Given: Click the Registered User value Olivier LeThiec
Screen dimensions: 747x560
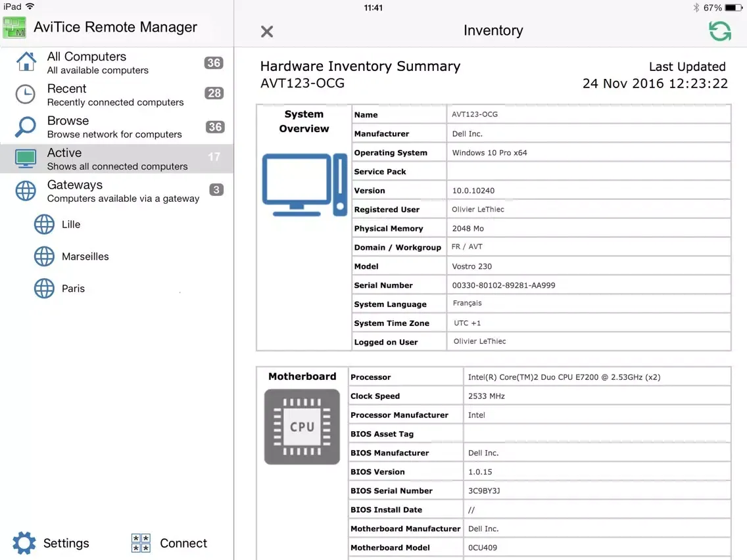Looking at the screenshot, I should click(x=478, y=210).
